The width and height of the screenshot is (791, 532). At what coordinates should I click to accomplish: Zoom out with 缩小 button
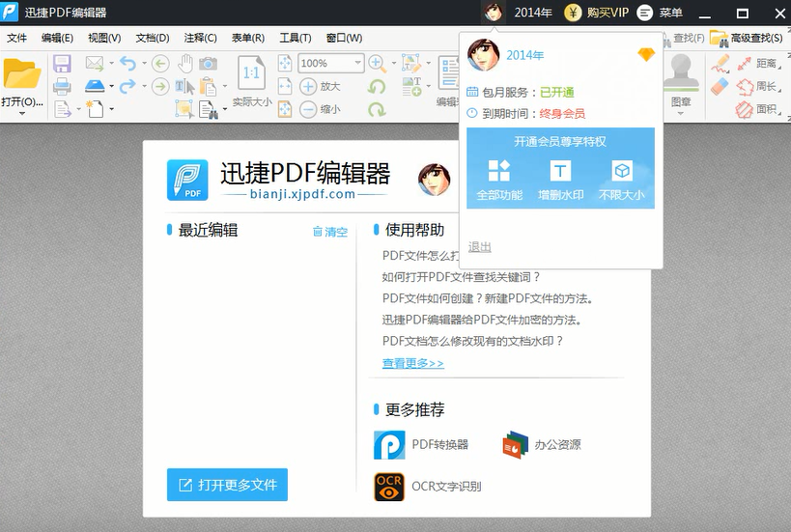coord(321,109)
